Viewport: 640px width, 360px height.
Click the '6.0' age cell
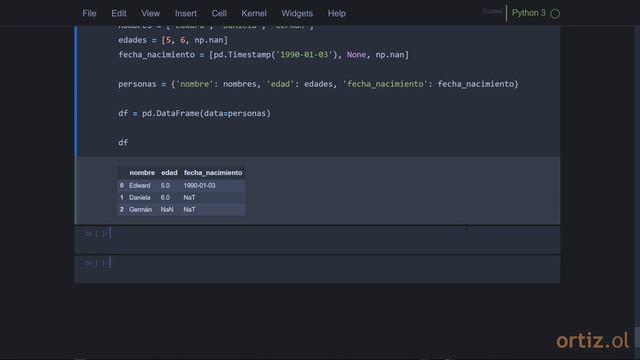tap(165, 198)
